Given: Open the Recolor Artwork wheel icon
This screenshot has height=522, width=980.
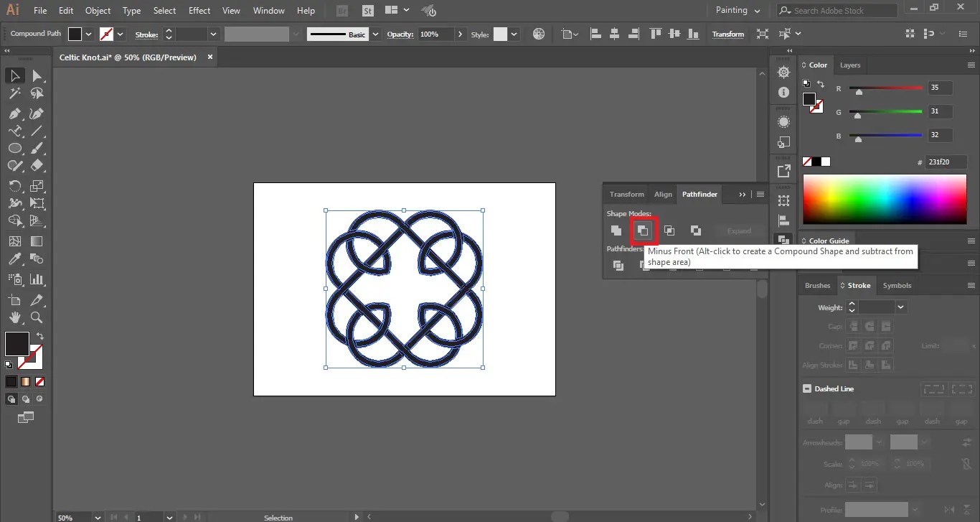Looking at the screenshot, I should tap(539, 34).
